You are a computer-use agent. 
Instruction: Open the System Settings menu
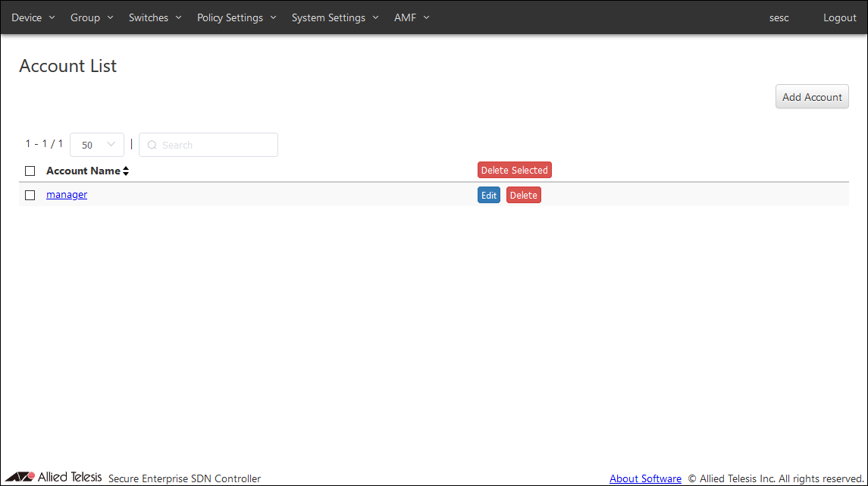pyautogui.click(x=334, y=17)
